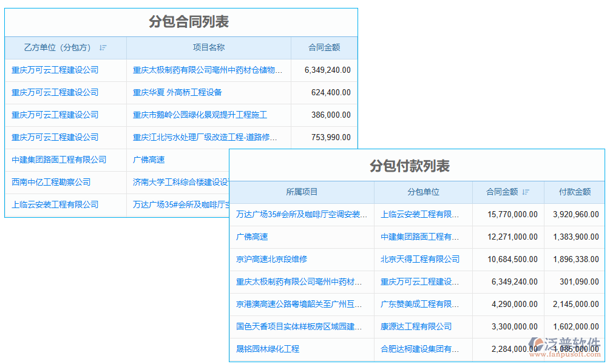Click the 项目名称 column header
The image size is (607, 364).
pyautogui.click(x=208, y=47)
